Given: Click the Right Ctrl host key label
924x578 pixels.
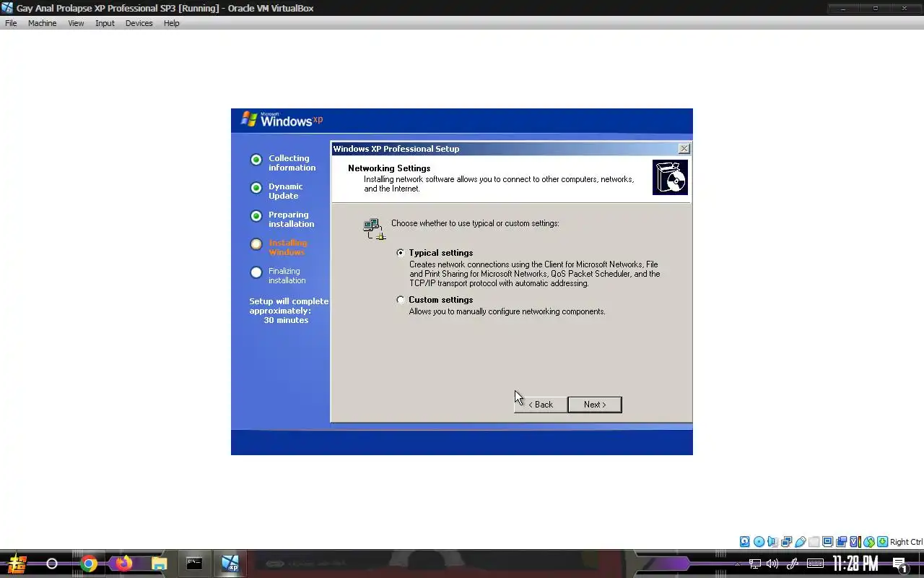Looking at the screenshot, I should [906, 542].
